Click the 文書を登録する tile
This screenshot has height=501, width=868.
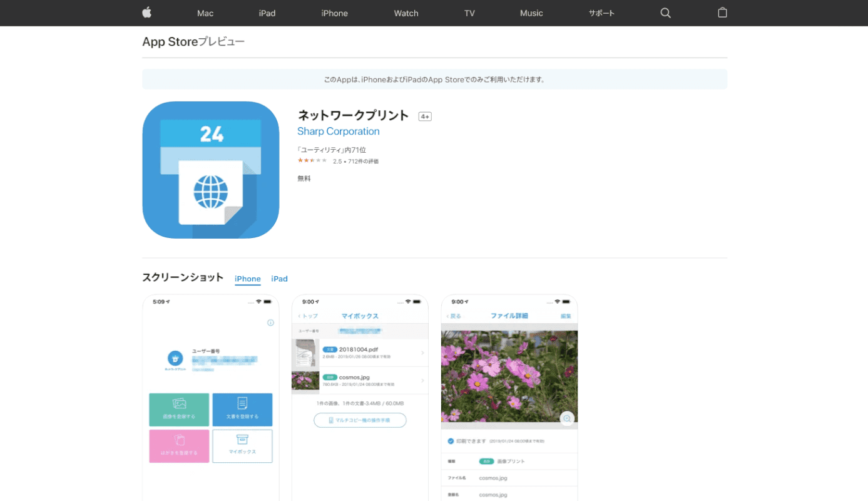pos(242,410)
